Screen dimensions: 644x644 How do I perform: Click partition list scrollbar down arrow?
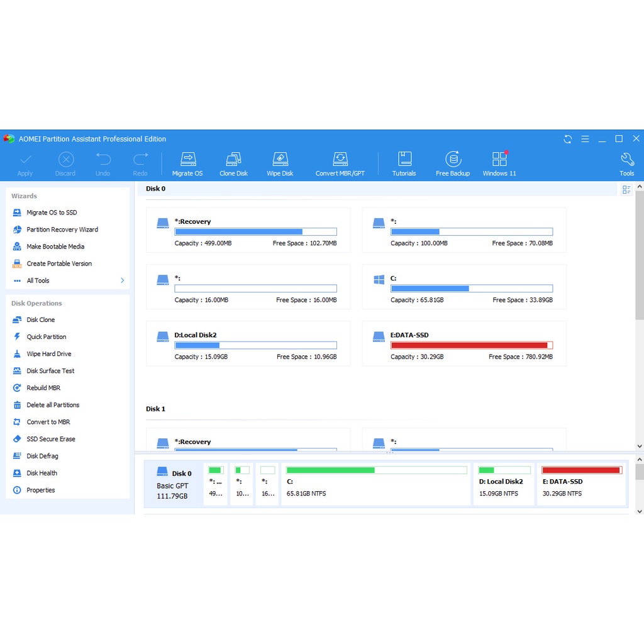tap(640, 446)
